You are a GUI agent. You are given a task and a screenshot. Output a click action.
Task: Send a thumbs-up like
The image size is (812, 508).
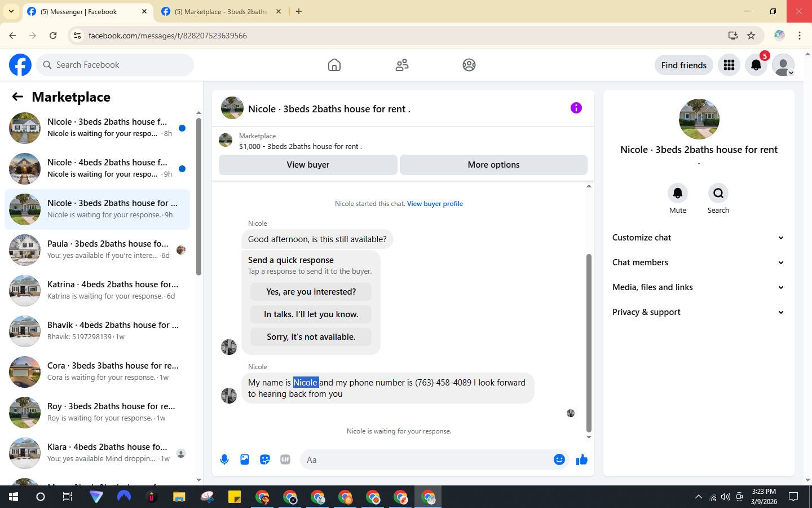582,459
